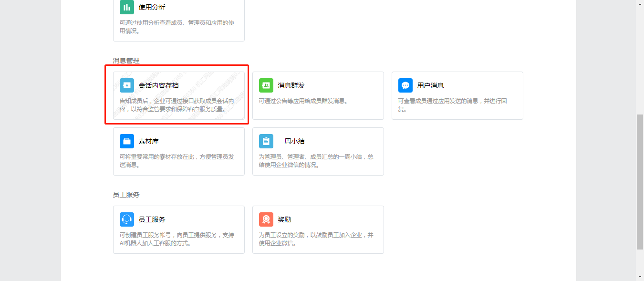Click the green 消息群发 icon
This screenshot has height=281, width=644.
click(x=266, y=85)
